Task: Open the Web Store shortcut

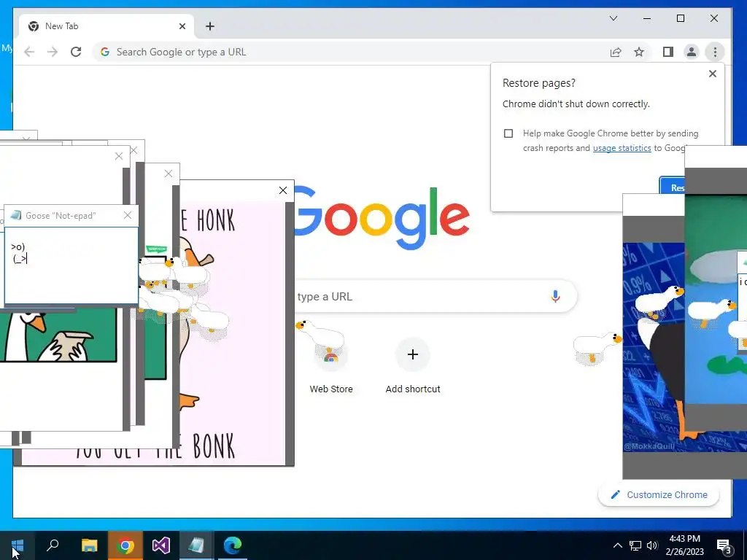Action: pos(330,365)
